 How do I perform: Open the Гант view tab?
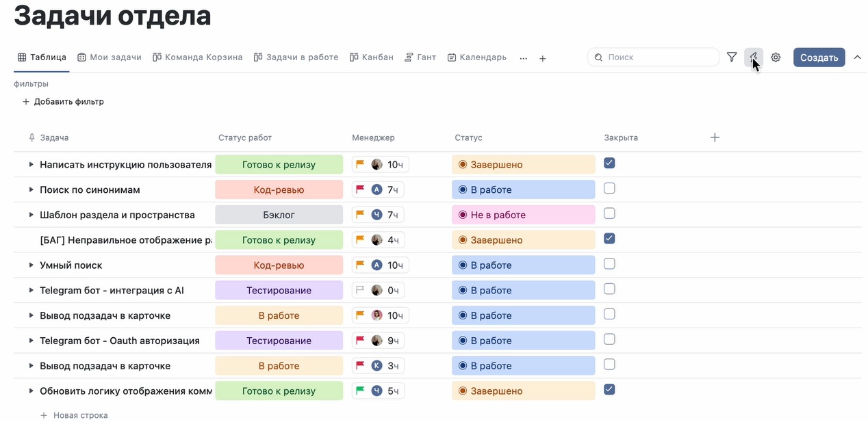[x=420, y=57]
